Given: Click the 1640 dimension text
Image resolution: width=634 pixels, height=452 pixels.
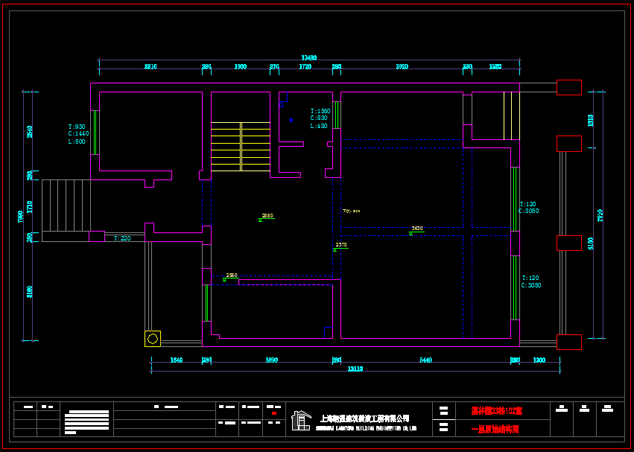Looking at the screenshot, I should (176, 360).
